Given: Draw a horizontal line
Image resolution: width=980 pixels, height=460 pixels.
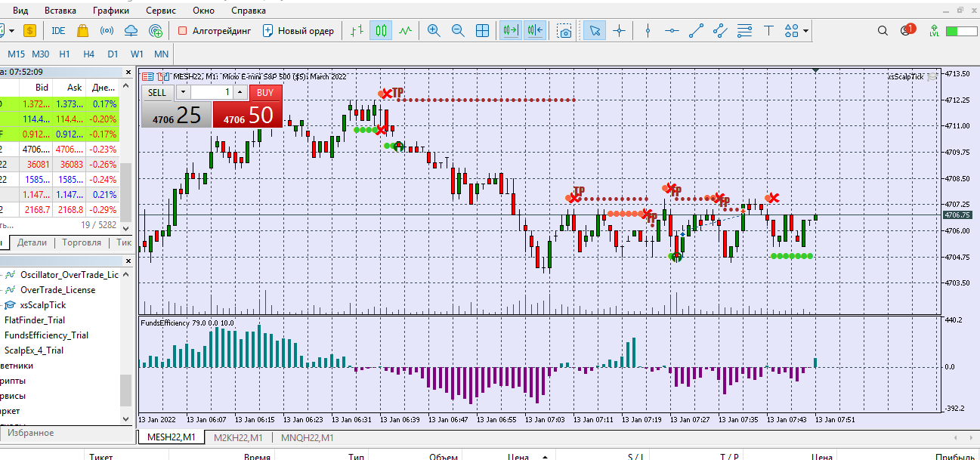Looking at the screenshot, I should click(672, 31).
